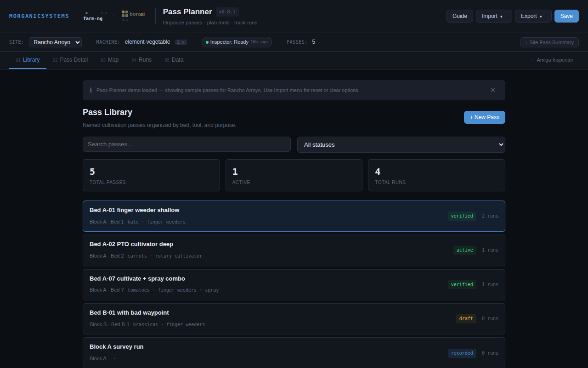Open the Import menu
588x368 pixels.
click(x=493, y=16)
